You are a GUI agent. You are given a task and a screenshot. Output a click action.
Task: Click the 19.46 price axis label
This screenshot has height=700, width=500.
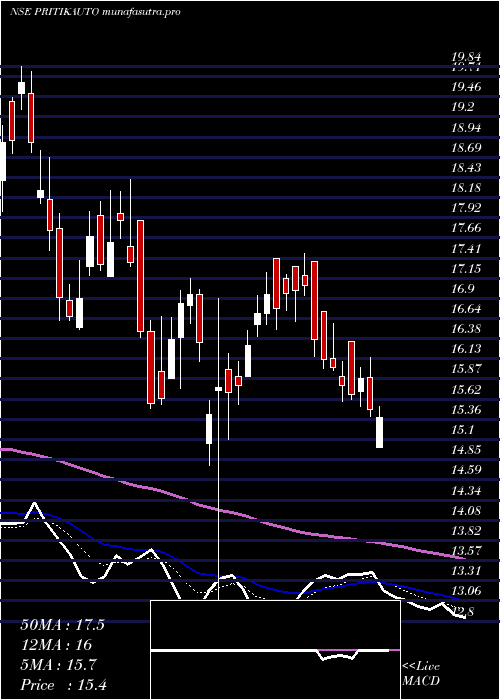click(466, 87)
